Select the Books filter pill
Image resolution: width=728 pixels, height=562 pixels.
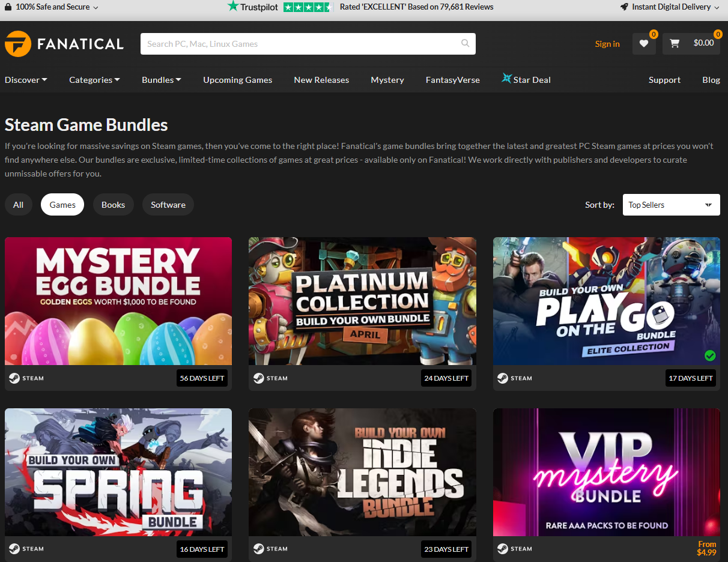(x=113, y=205)
